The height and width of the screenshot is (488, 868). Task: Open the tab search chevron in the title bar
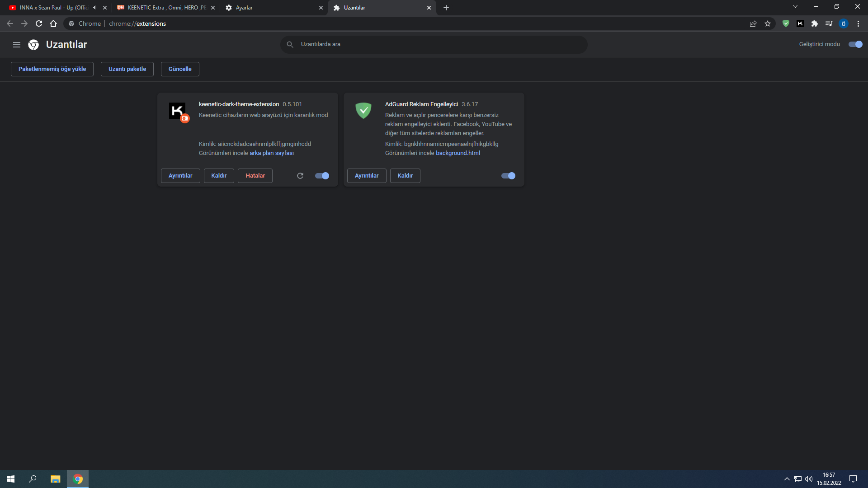click(795, 7)
